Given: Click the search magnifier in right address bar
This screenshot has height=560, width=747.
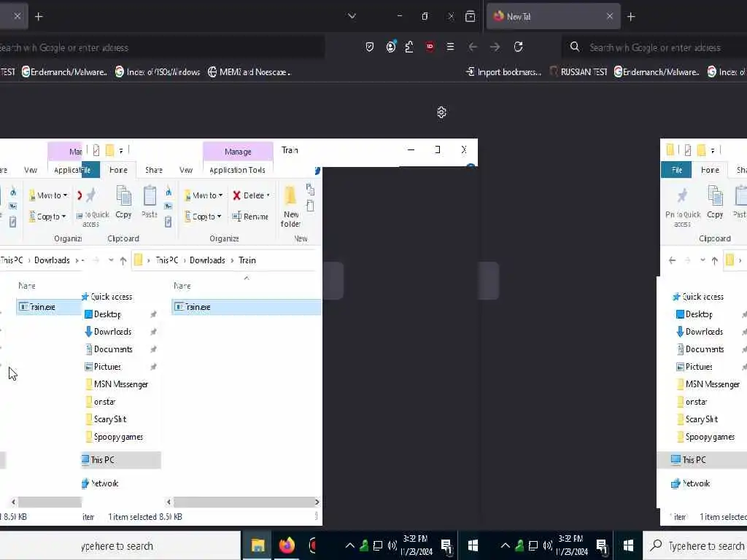Looking at the screenshot, I should point(575,47).
